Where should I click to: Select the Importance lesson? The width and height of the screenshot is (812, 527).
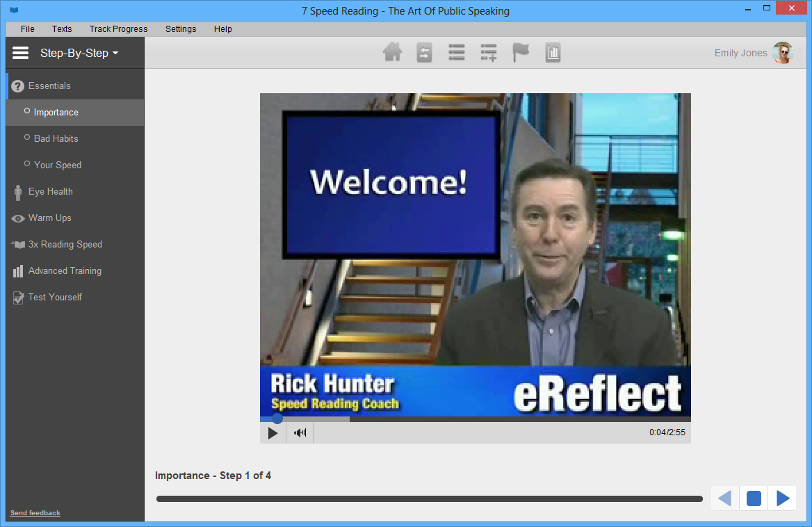click(x=56, y=112)
